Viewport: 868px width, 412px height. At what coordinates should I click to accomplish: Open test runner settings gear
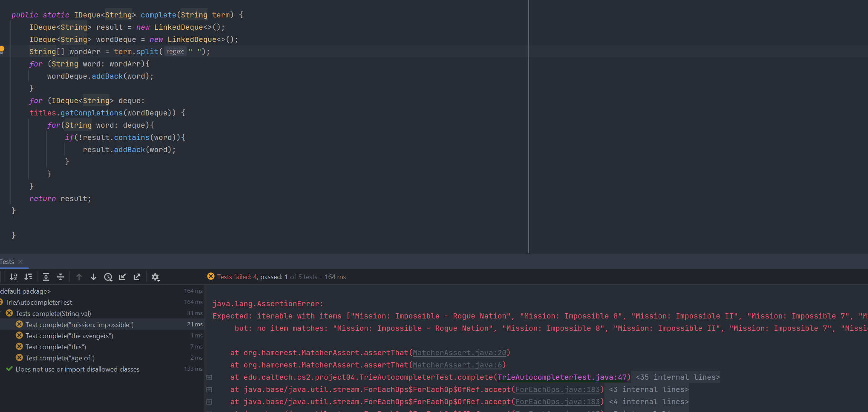(156, 277)
